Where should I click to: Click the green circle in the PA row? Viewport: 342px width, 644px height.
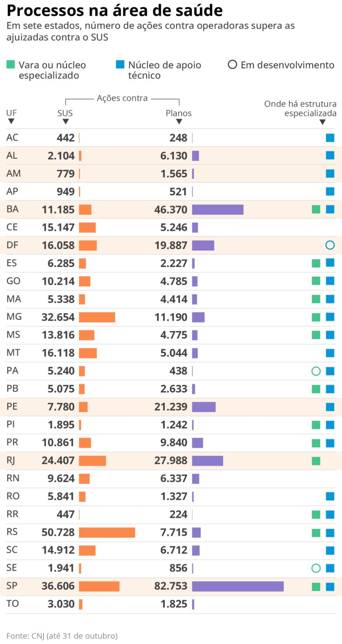coord(316,371)
